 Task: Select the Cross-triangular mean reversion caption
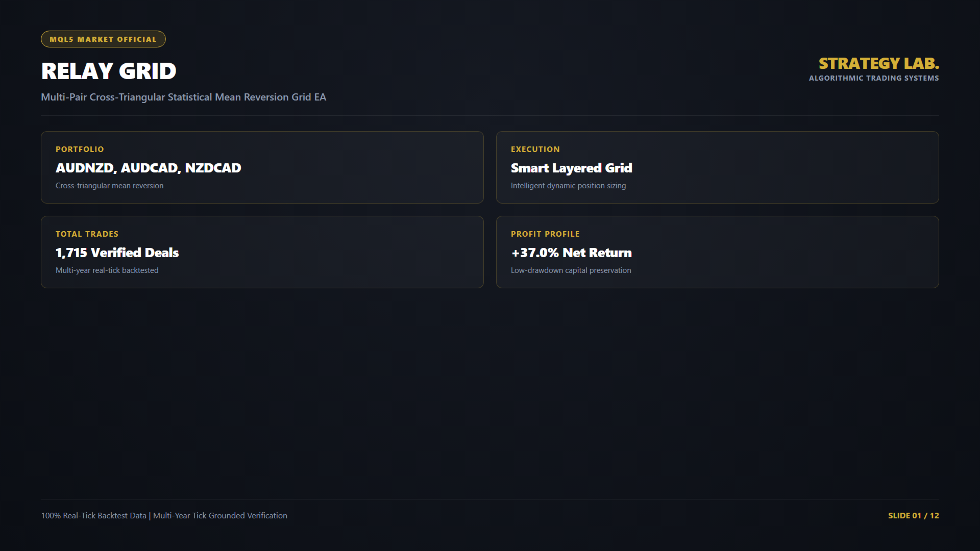pyautogui.click(x=109, y=186)
